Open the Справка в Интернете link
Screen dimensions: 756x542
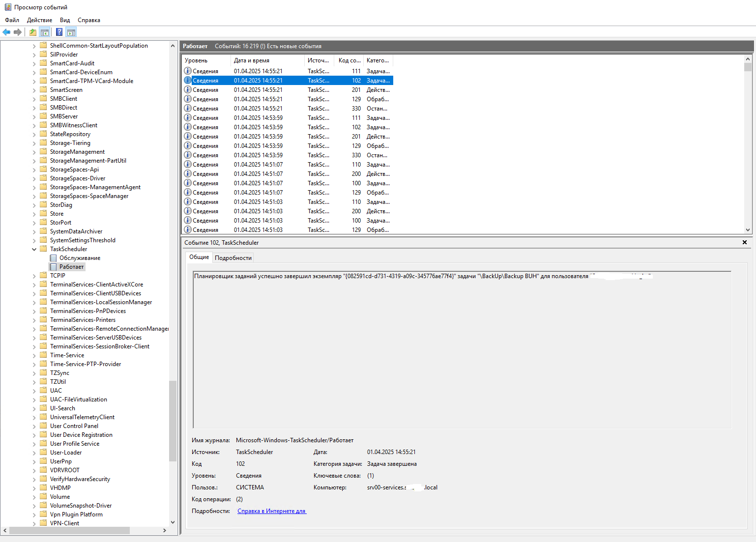pyautogui.click(x=271, y=511)
